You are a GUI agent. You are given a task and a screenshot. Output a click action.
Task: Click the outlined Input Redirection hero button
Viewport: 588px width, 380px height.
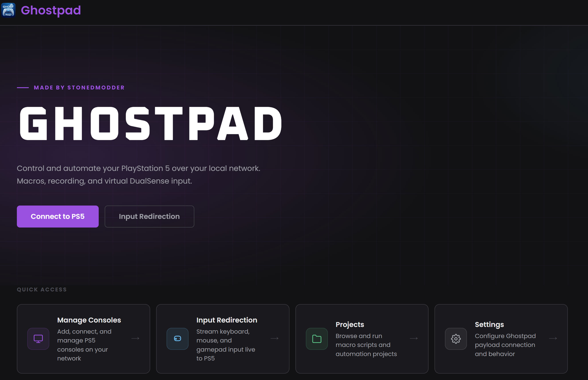click(149, 216)
